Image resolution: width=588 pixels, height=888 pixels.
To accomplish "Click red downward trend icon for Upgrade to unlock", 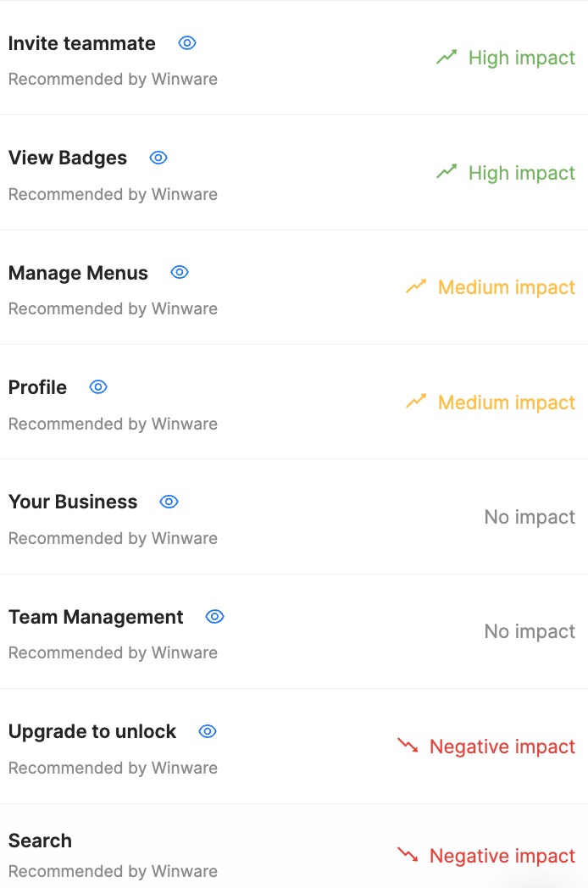I will click(408, 746).
